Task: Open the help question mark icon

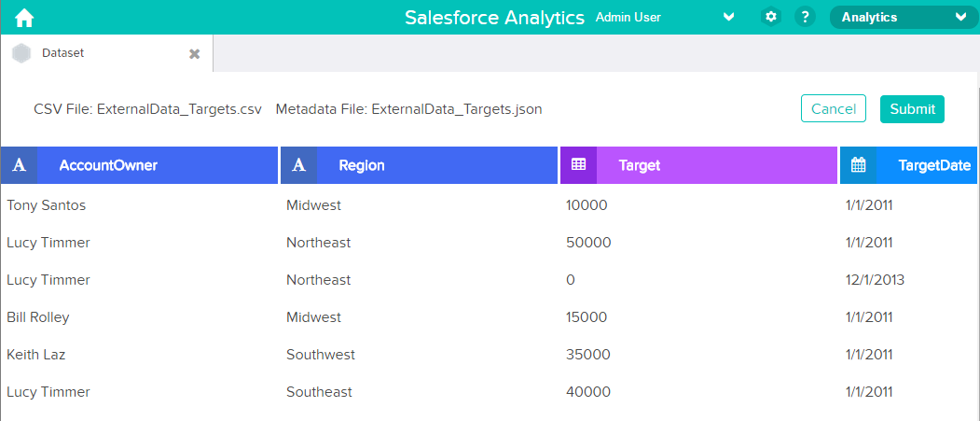Action: point(805,17)
